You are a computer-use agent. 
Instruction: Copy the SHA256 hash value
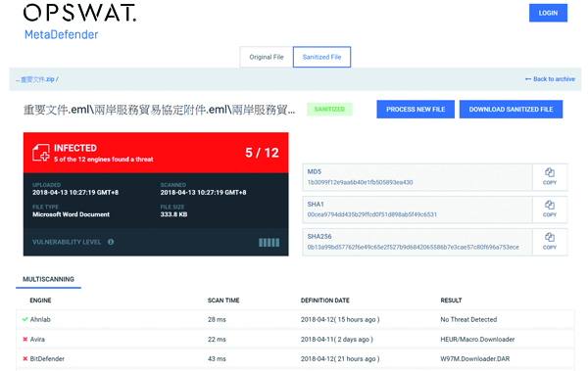pos(550,242)
